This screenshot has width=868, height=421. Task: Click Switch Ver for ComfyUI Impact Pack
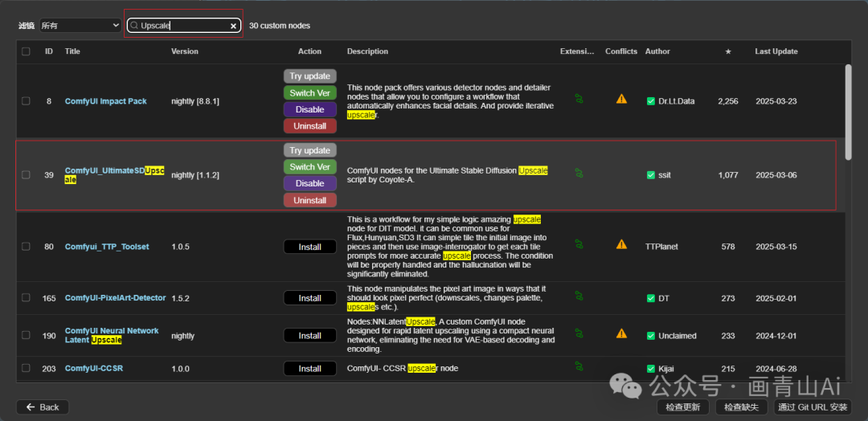click(310, 93)
